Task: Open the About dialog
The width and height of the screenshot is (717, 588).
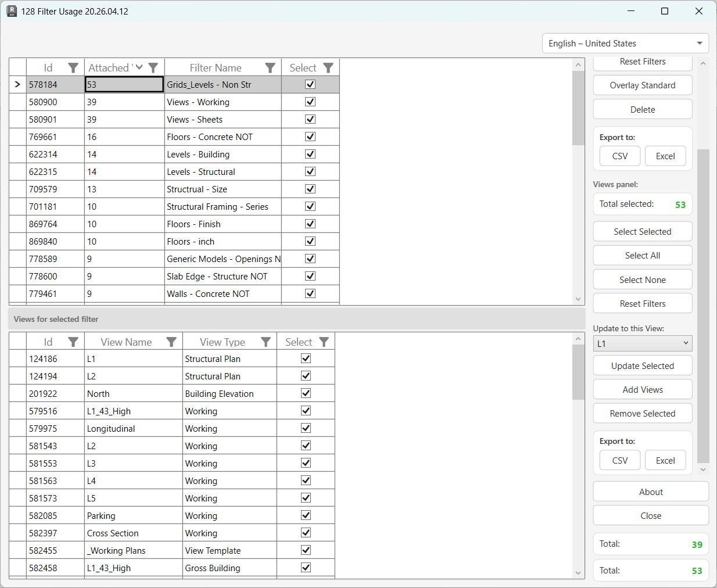Action: point(650,492)
